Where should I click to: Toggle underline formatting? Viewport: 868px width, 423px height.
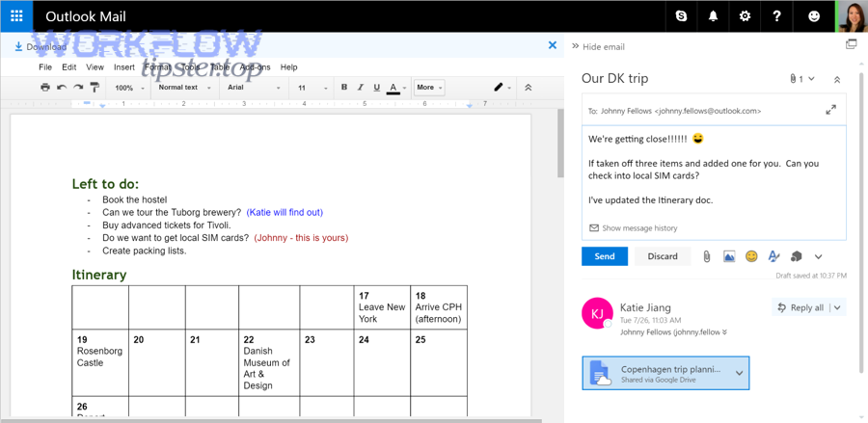[x=377, y=88]
